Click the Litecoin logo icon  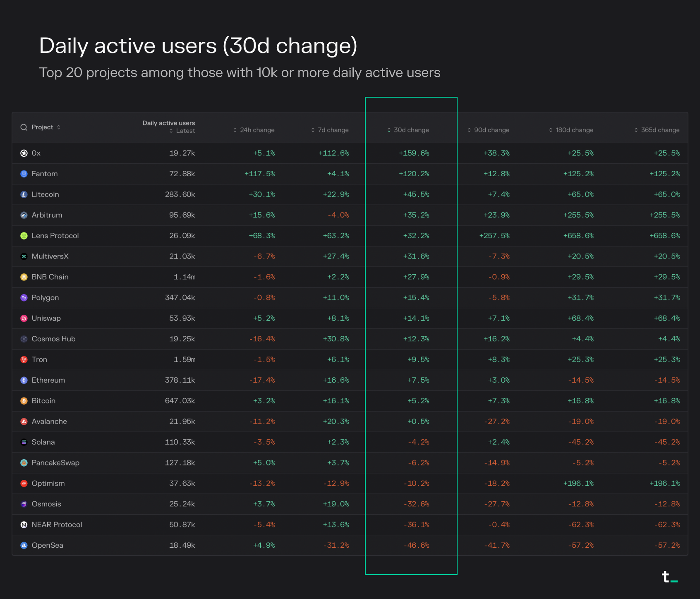tap(24, 194)
